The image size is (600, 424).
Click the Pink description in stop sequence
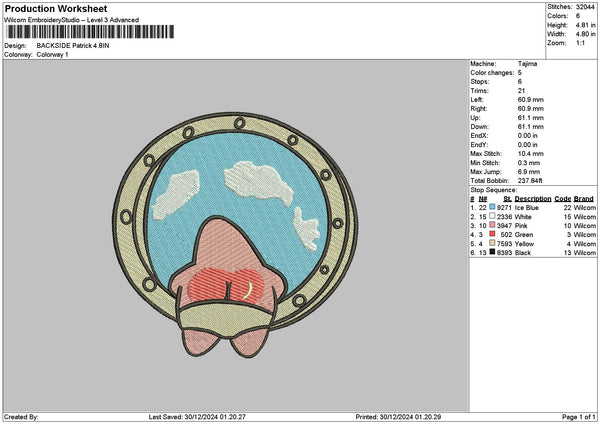[521, 225]
